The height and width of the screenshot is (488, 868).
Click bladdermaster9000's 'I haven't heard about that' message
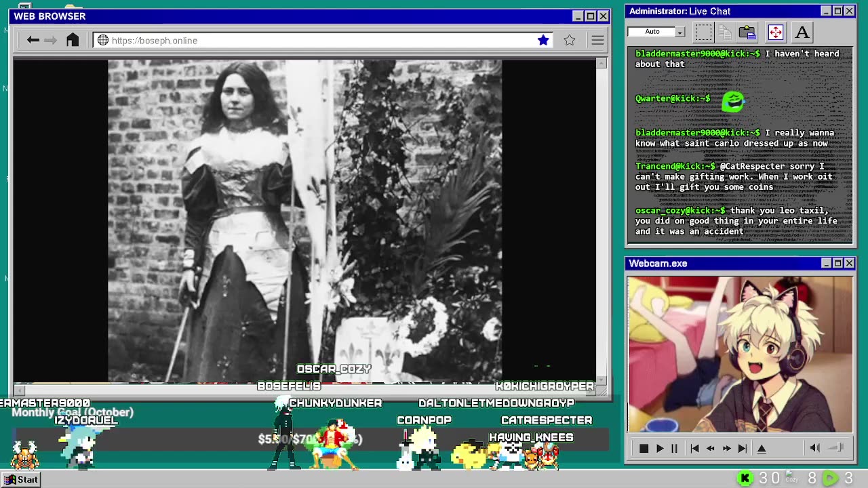point(737,59)
